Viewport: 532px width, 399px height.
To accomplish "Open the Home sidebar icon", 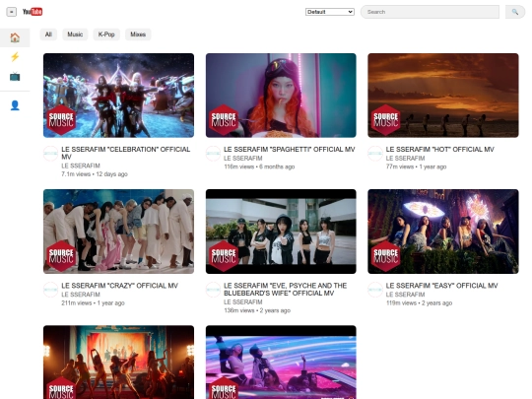I will click(15, 37).
